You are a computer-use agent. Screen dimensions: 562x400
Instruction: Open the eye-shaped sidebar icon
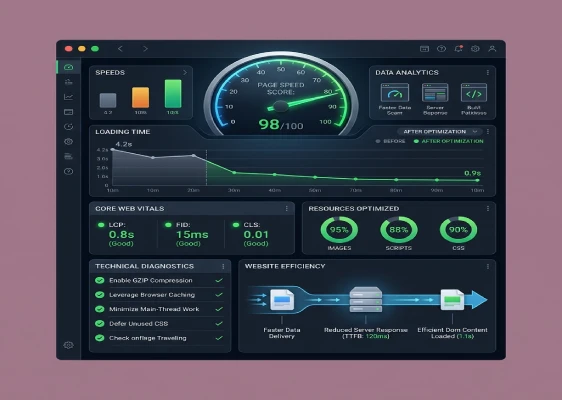68,142
